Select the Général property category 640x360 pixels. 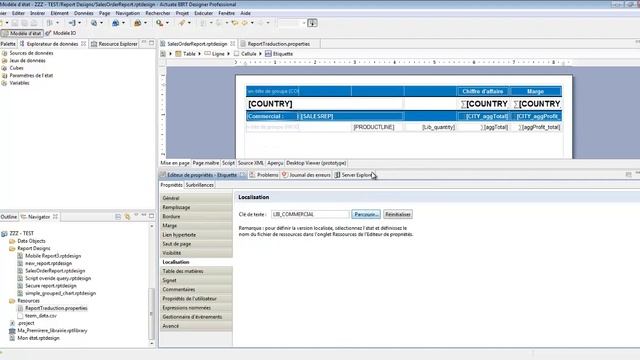pyautogui.click(x=196, y=198)
